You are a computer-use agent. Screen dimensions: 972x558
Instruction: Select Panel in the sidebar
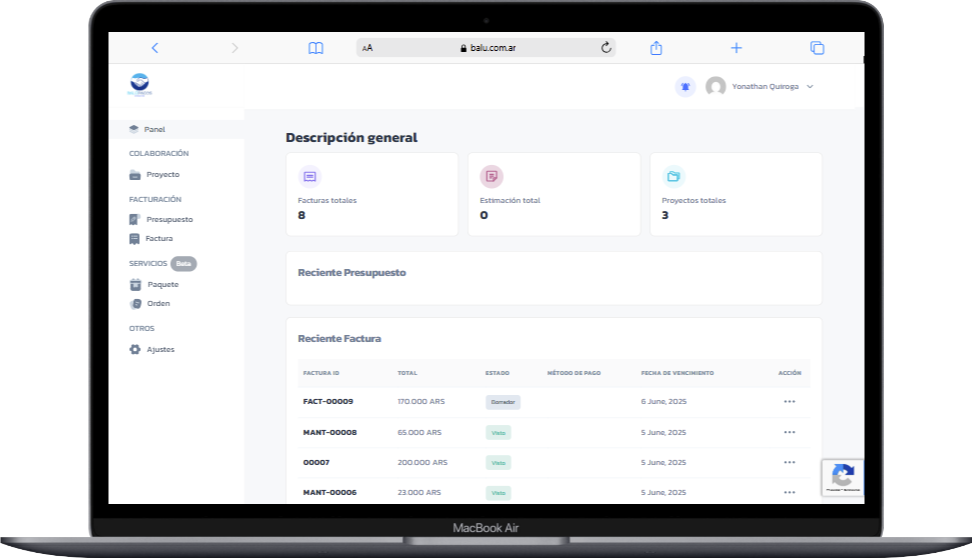[x=154, y=129]
